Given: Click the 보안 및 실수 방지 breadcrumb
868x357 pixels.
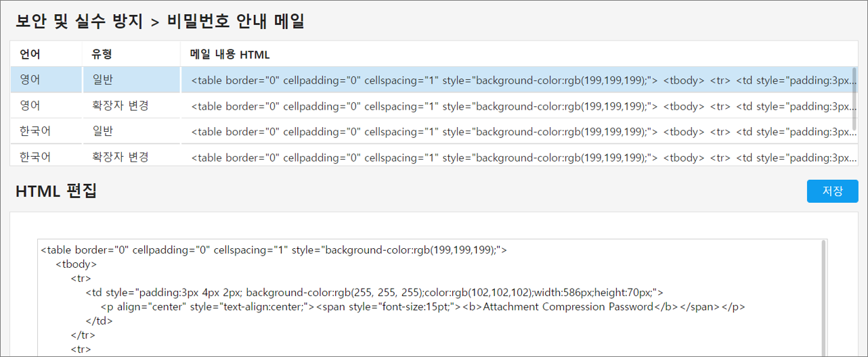Looking at the screenshot, I should 79,22.
